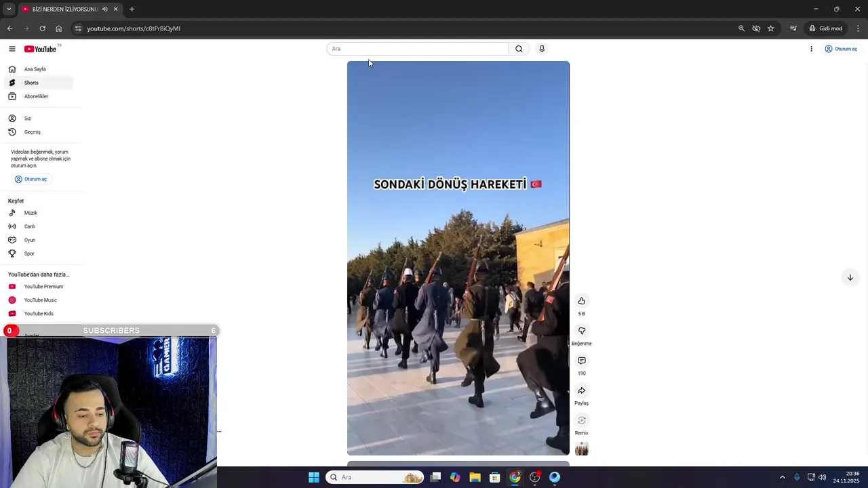This screenshot has height=488, width=868.
Task: Dislike the Short (Beğenme)
Action: 582,331
